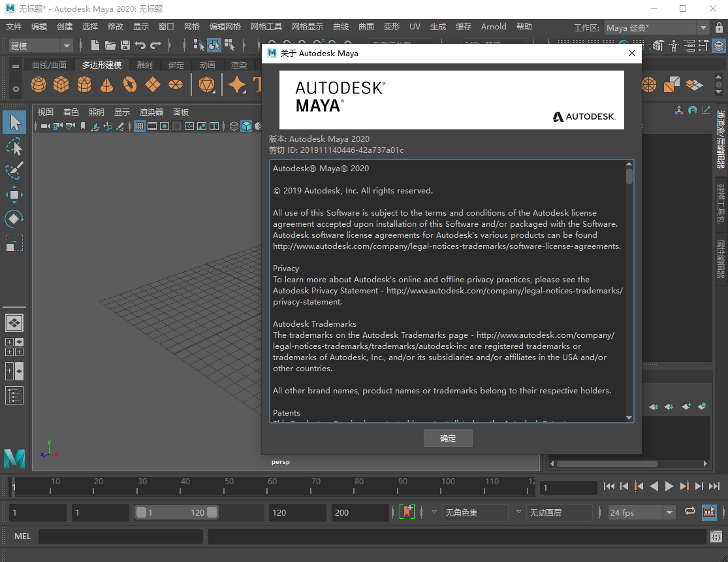This screenshot has width=728, height=562.
Task: Toggle loop playback mode
Action: [689, 512]
